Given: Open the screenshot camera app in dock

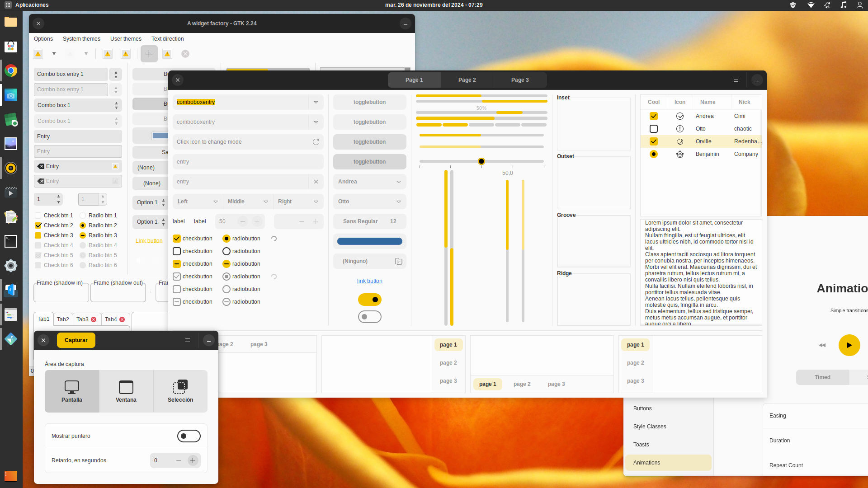Looking at the screenshot, I should 11,95.
